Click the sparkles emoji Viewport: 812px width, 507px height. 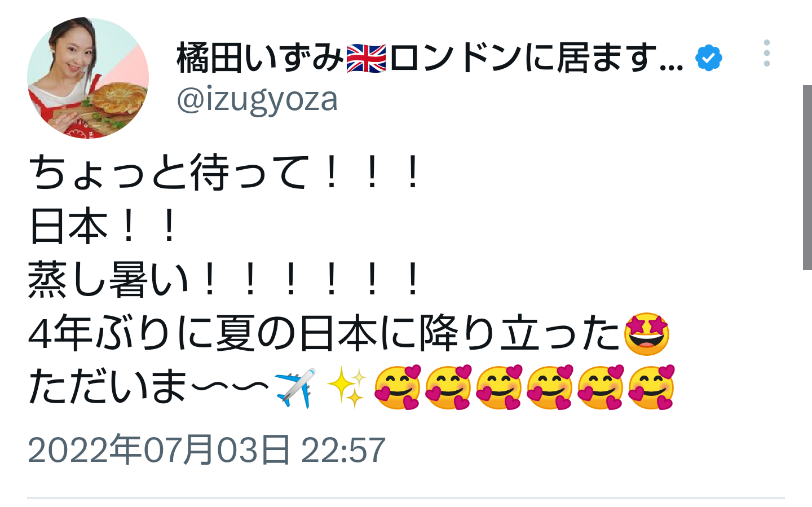(346, 387)
